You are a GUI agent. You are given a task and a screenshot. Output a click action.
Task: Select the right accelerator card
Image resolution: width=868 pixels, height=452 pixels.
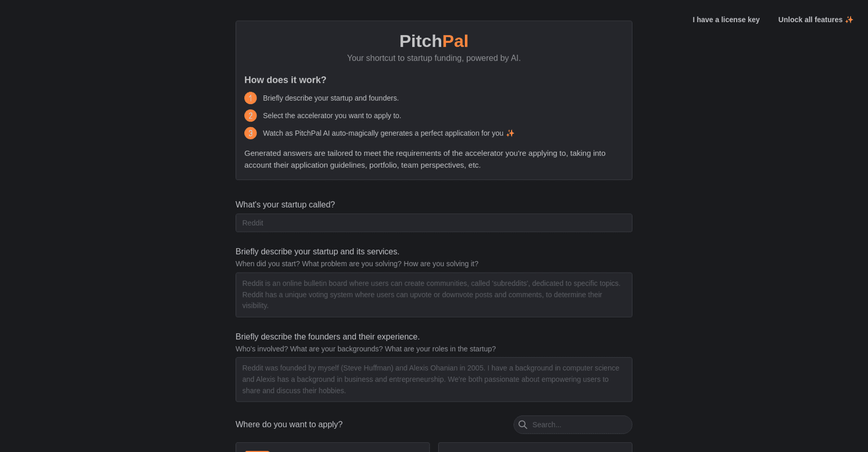[534, 449]
